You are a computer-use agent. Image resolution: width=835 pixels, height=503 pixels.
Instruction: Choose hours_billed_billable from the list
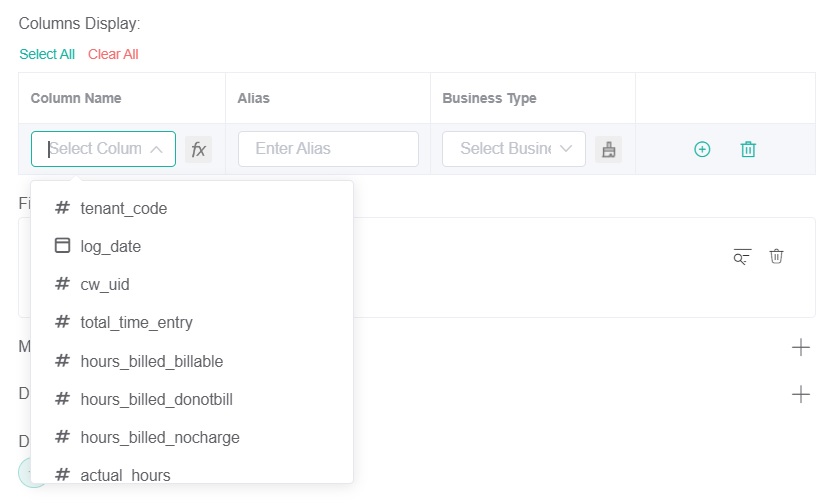coord(151,361)
